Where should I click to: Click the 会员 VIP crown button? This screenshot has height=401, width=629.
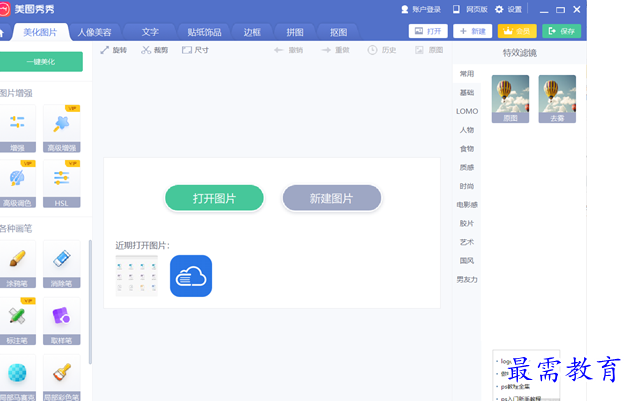pos(517,31)
